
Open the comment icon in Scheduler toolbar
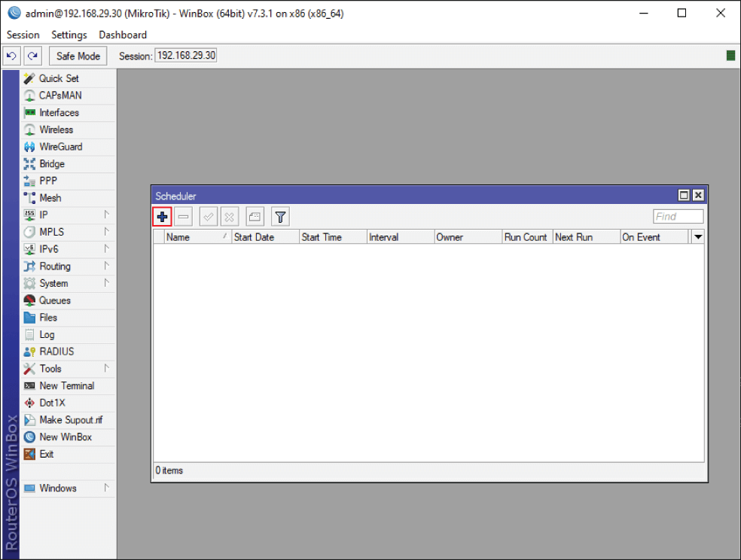click(x=255, y=216)
